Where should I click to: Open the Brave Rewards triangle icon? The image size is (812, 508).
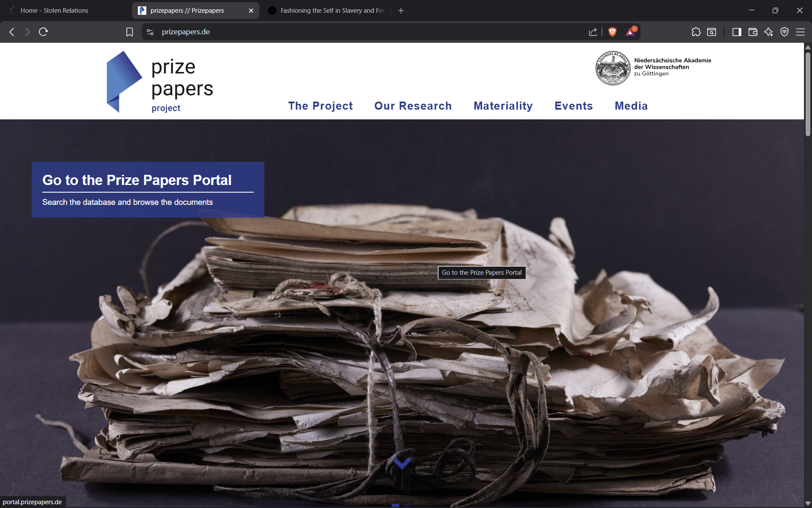[630, 32]
